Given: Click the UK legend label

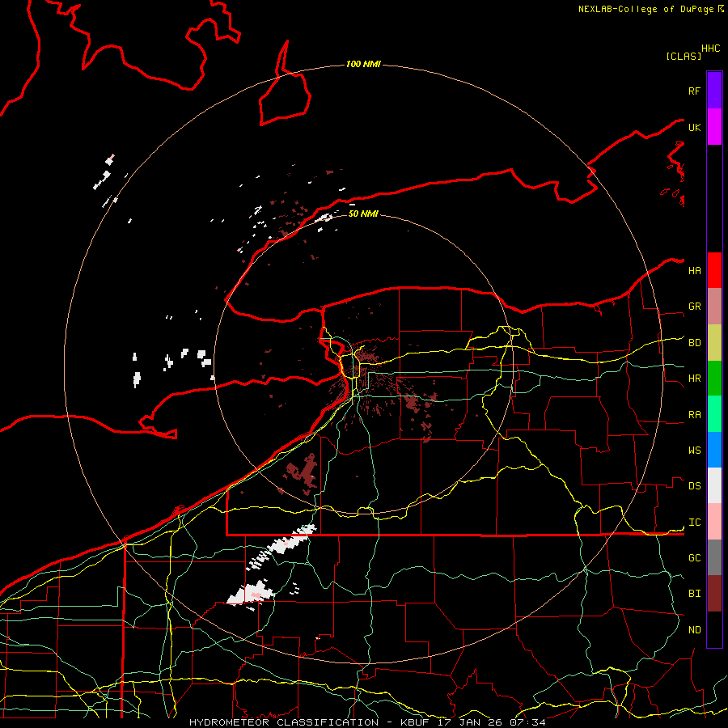Looking at the screenshot, I should pyautogui.click(x=694, y=127).
